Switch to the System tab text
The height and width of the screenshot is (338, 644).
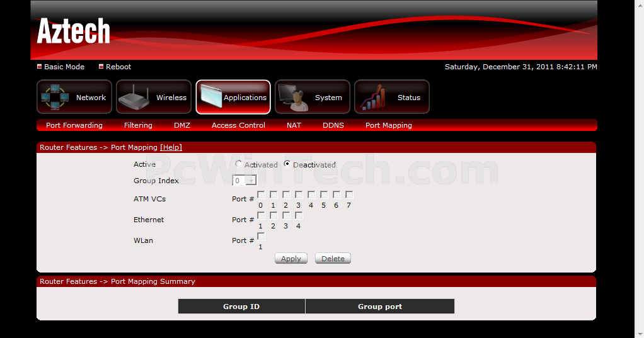(328, 98)
